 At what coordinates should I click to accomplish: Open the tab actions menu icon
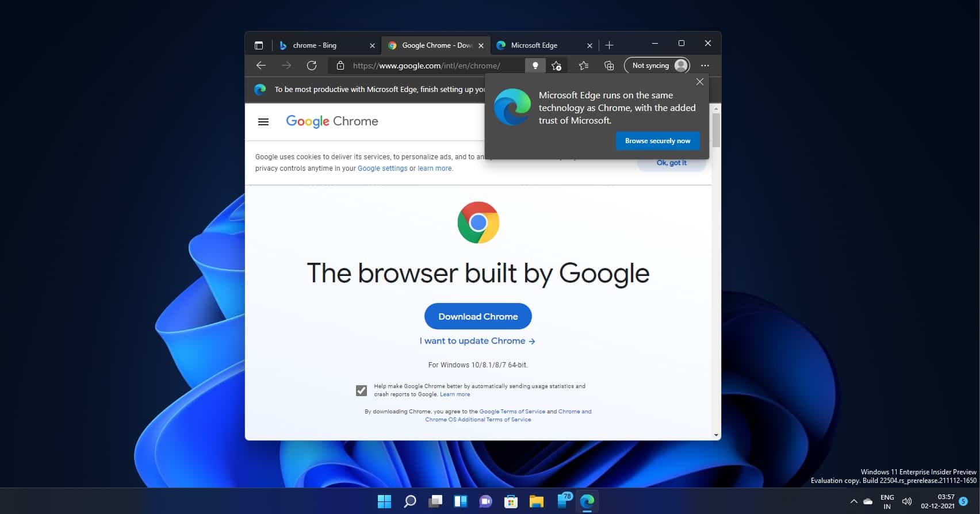[x=259, y=45]
